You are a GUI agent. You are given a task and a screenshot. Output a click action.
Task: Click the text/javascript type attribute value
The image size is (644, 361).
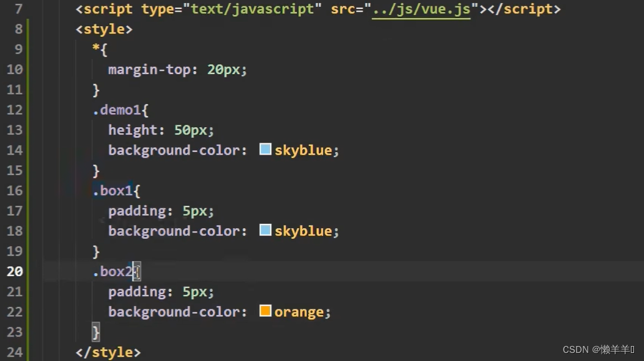(251, 9)
